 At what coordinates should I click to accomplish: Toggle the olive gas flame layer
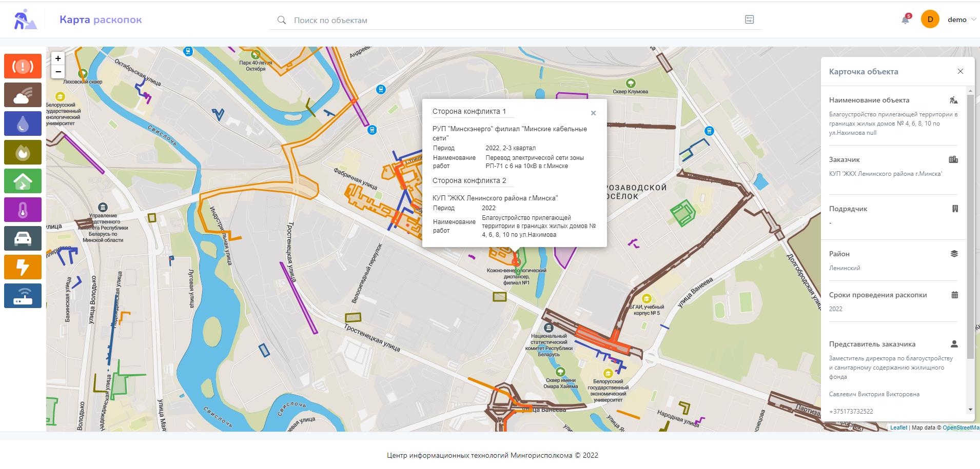[23, 152]
